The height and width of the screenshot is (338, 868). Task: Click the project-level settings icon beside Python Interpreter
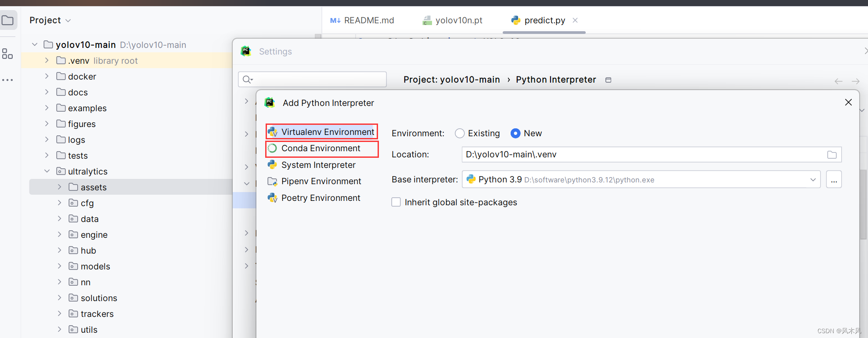[609, 80]
